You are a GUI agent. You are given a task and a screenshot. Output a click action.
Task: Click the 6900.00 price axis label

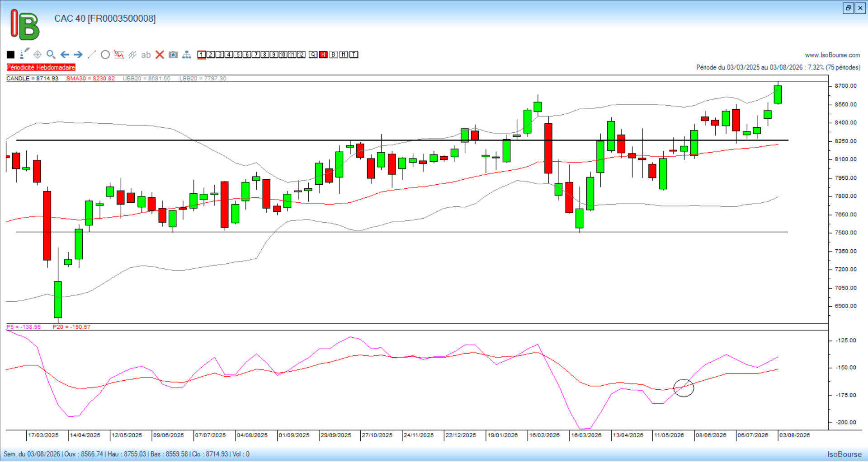[845, 306]
